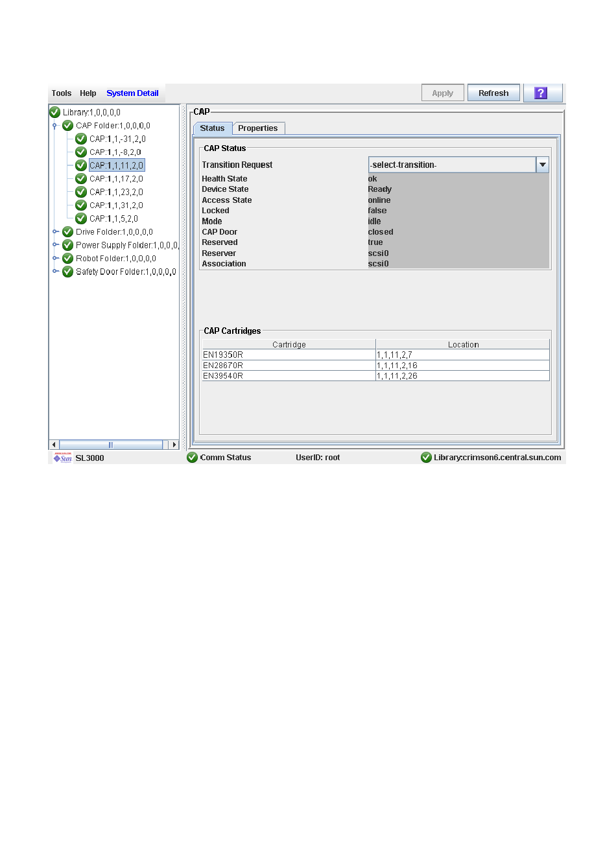Open help with the question mark button

point(542,93)
